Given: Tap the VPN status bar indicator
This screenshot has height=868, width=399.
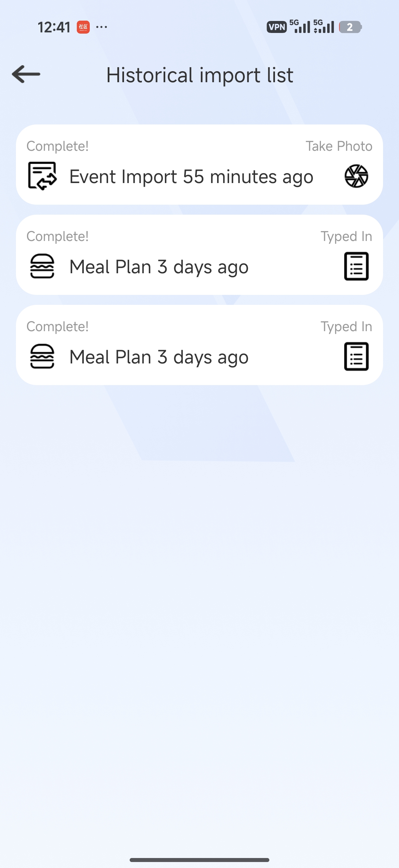Looking at the screenshot, I should [276, 27].
